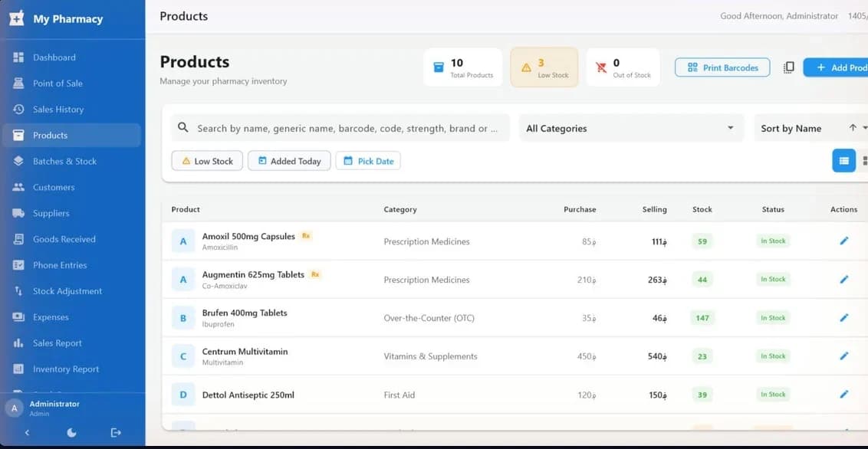Open Inventory Report from the sidebar
This screenshot has width=868, height=449.
pyautogui.click(x=71, y=369)
